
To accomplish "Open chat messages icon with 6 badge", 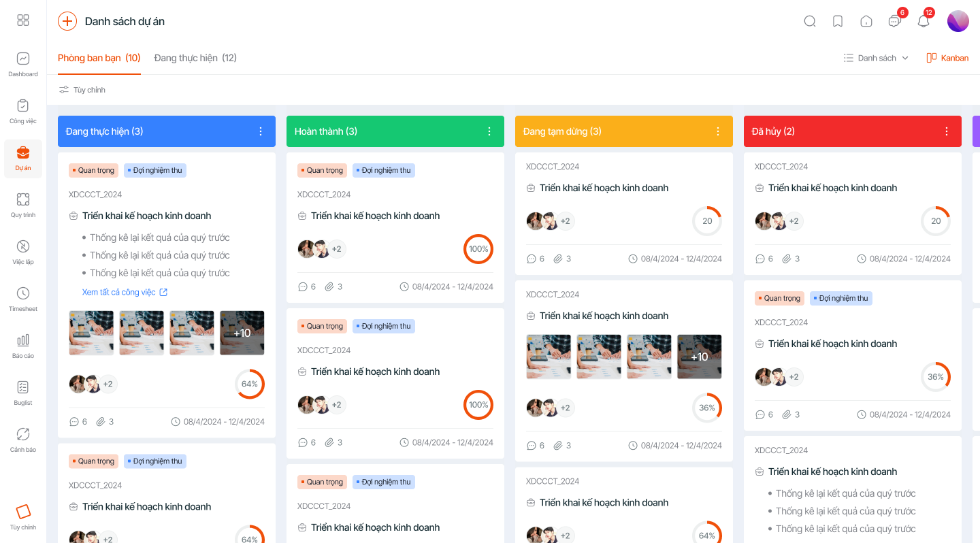I will click(895, 21).
